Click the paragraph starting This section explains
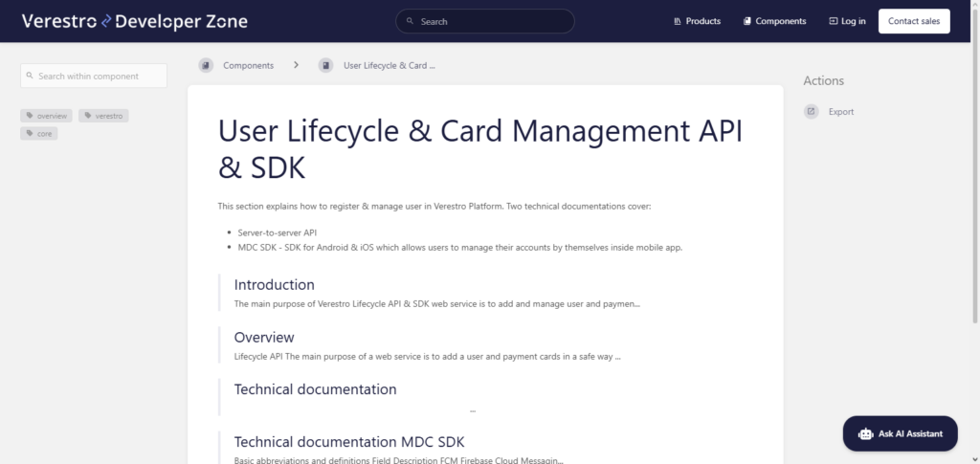Screen dimensions: 980x464 point(434,206)
